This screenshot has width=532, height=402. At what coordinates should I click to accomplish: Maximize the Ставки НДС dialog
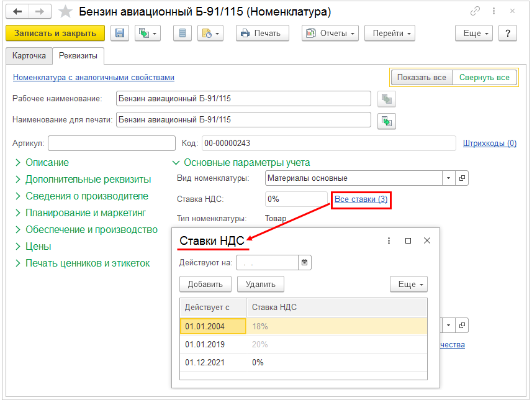pyautogui.click(x=408, y=240)
